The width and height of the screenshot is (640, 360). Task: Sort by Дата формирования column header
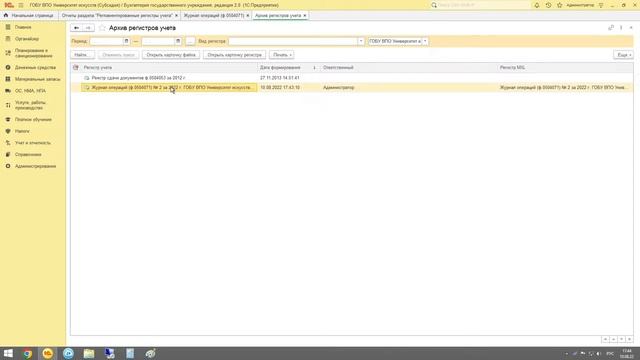click(288, 67)
